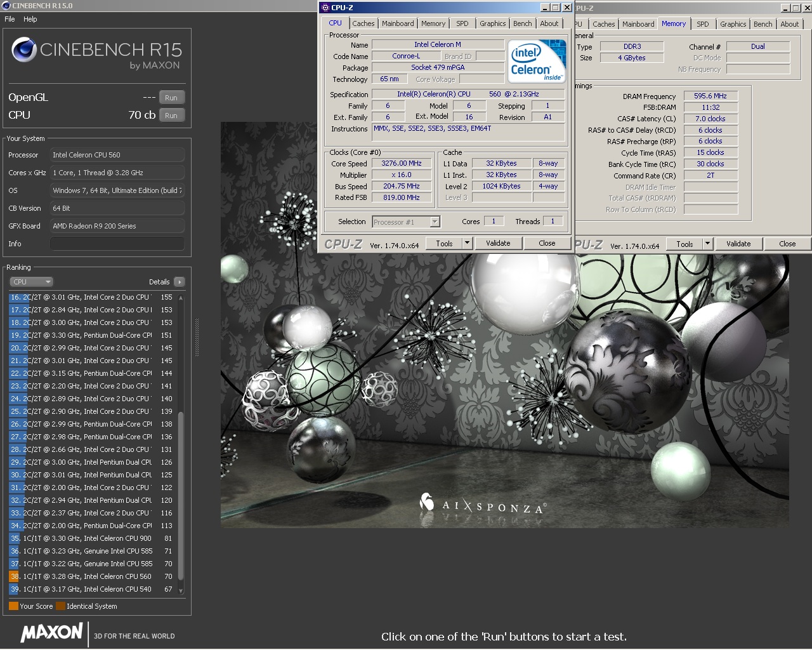Click the Intel Celeron inside logo

(x=537, y=61)
